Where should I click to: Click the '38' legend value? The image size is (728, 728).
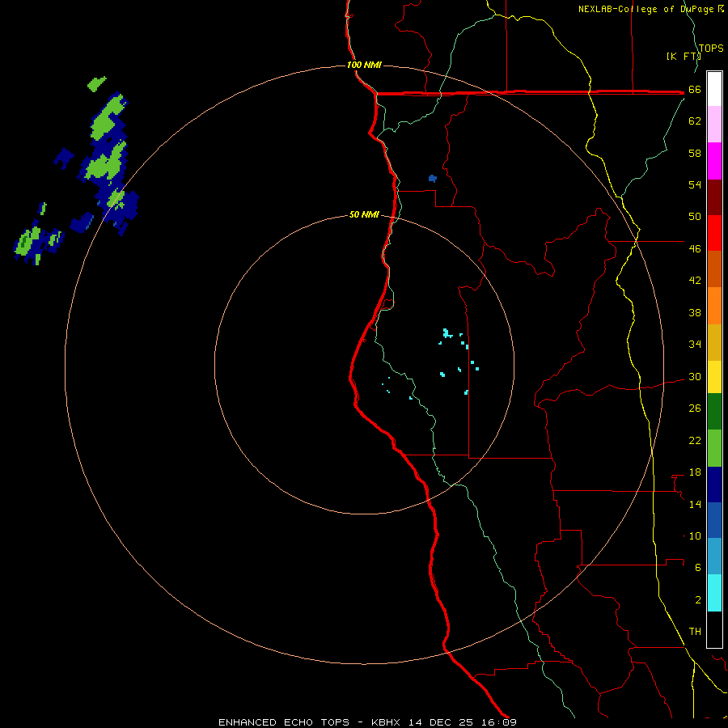695,312
